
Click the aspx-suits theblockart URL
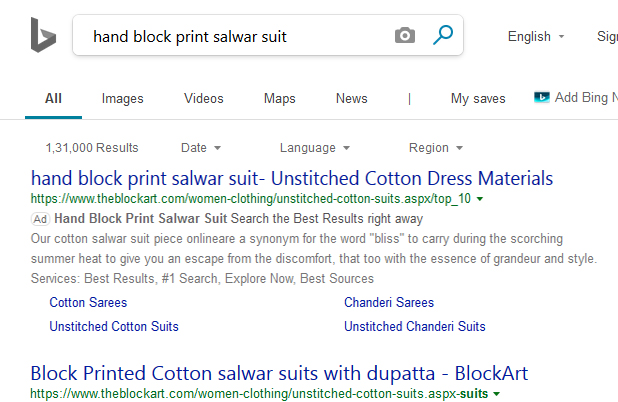[259, 394]
